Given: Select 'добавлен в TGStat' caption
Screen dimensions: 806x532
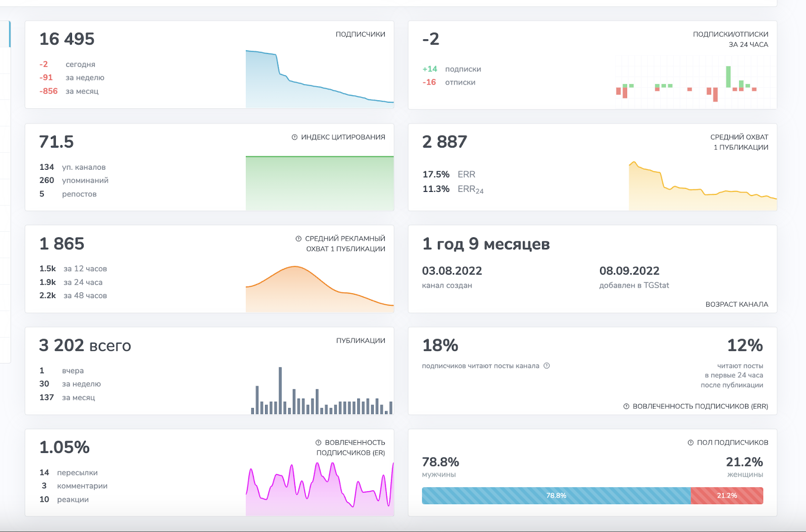Looking at the screenshot, I should [x=634, y=285].
